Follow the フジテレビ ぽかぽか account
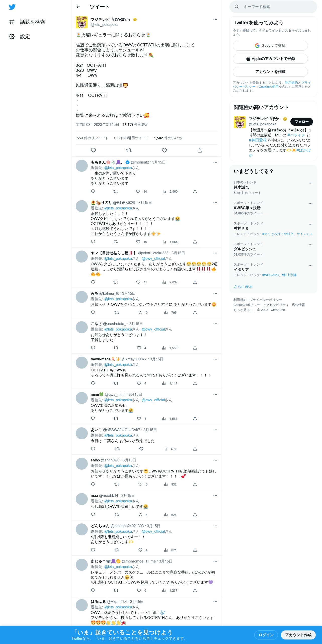Viewport: 322px width, 644px height. coord(302,122)
